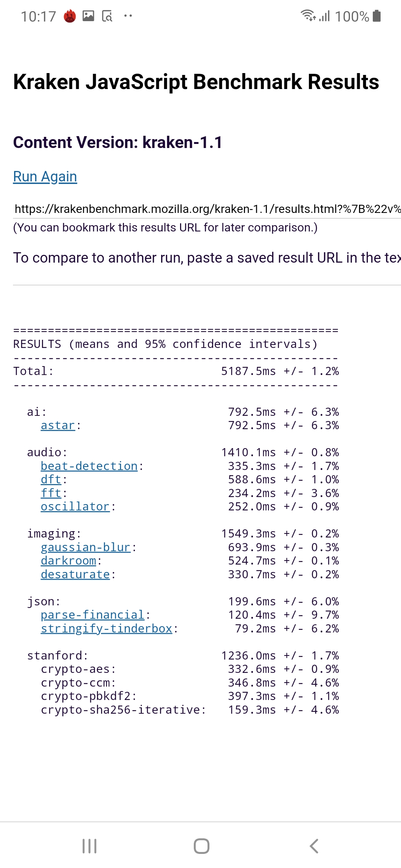Open the darkroom test link
Screen dimensions: 401x868
click(68, 561)
